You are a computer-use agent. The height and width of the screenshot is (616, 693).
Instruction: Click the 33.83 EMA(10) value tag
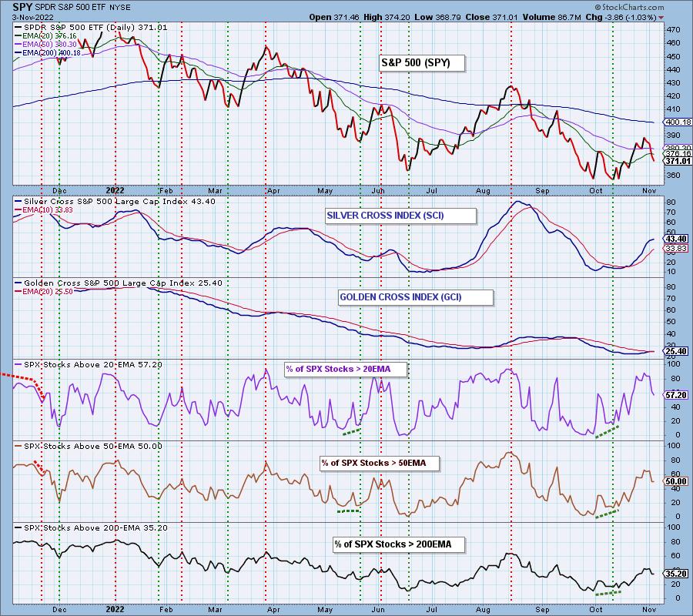coord(676,249)
